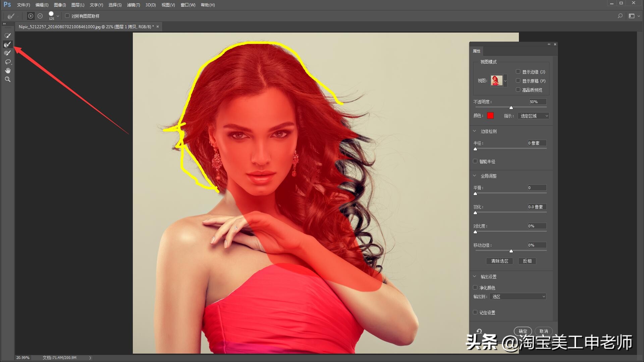This screenshot has height=362, width=644.
Task: Open the 滤镜(T) menu
Action: pyautogui.click(x=133, y=5)
